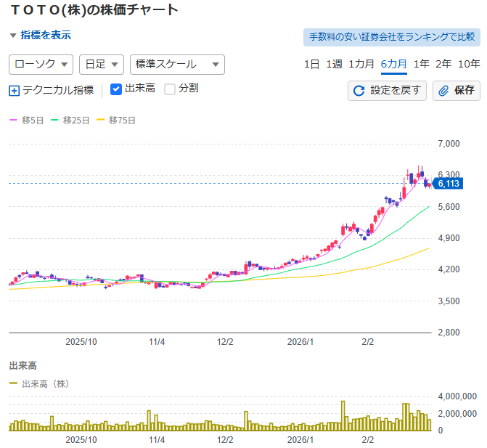Open the 日足 interval dropdown
The height and width of the screenshot is (448, 487).
pos(102,65)
